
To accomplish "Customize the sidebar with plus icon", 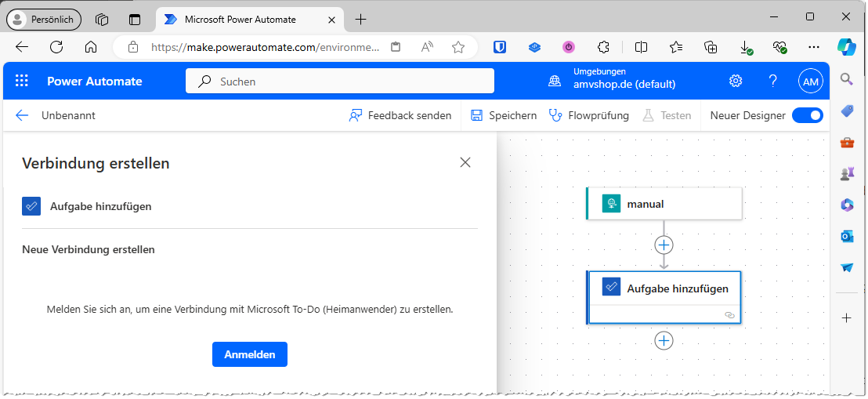I will 847,317.
